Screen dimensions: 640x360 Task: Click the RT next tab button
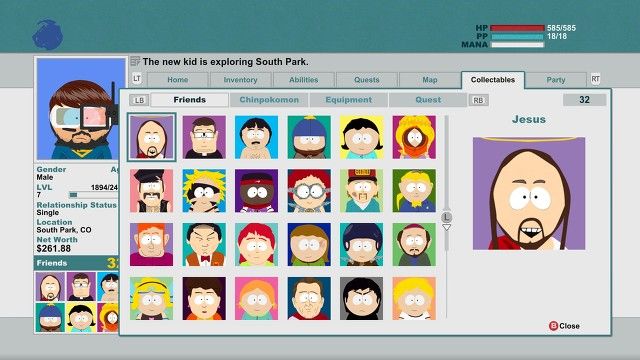click(596, 79)
